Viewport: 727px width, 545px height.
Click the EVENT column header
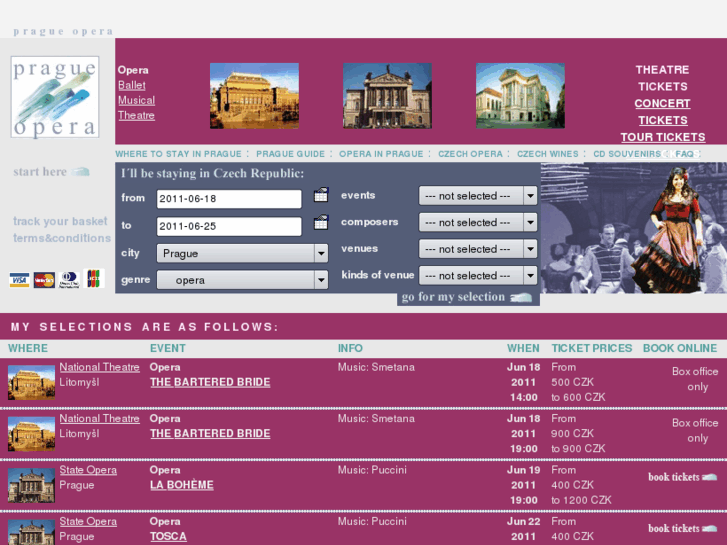[x=168, y=348]
